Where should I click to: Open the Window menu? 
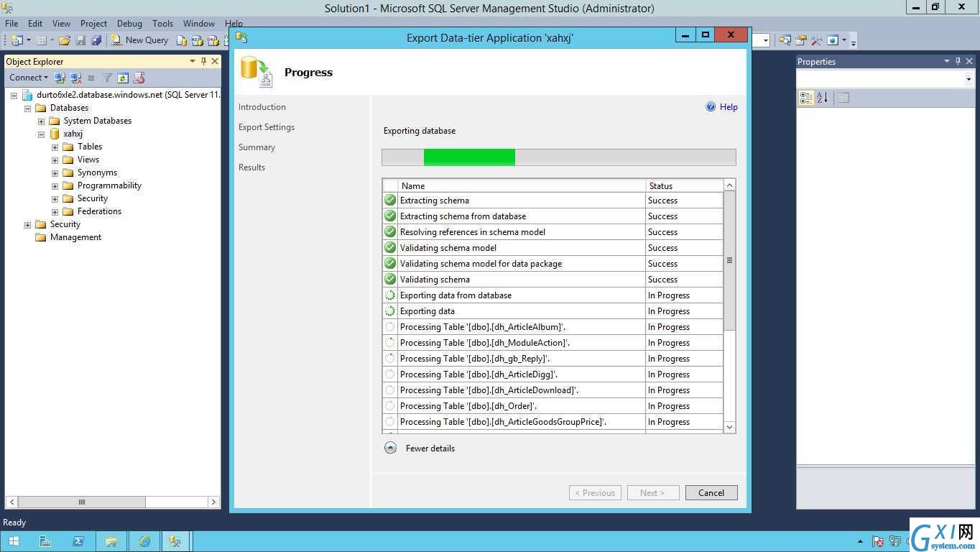point(199,24)
